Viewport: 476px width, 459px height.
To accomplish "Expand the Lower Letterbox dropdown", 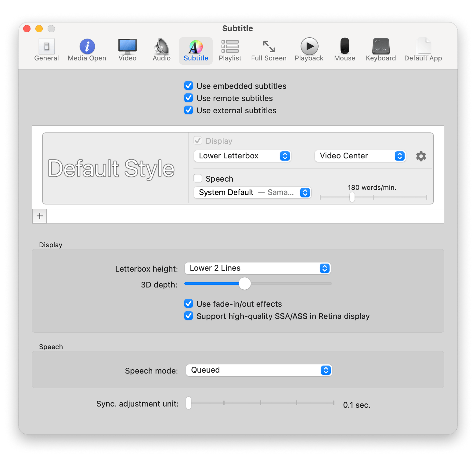I will click(x=242, y=156).
